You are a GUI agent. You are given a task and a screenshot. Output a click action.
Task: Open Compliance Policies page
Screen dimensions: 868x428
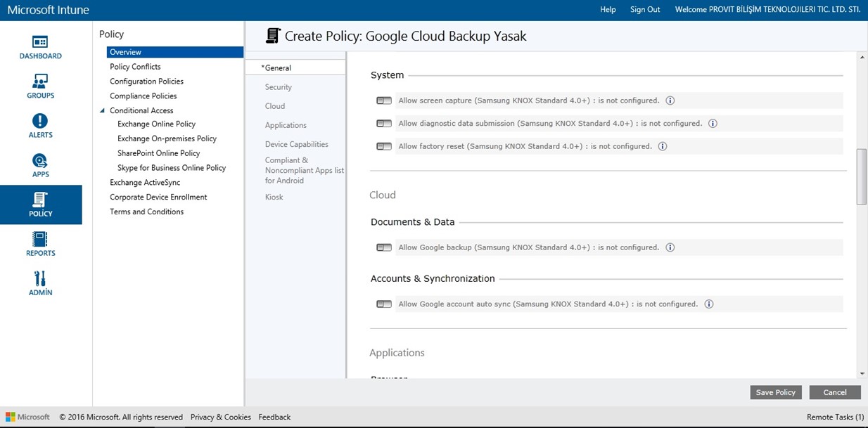[x=143, y=96]
